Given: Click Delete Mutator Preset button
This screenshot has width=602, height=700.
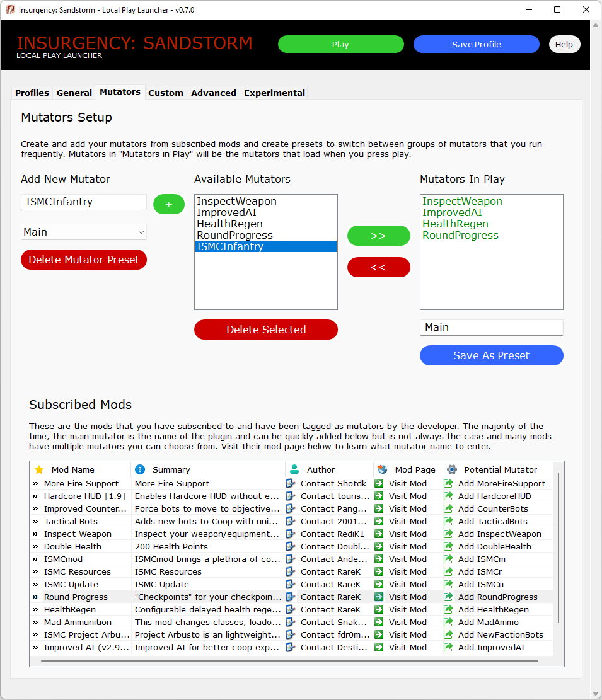Looking at the screenshot, I should [83, 260].
